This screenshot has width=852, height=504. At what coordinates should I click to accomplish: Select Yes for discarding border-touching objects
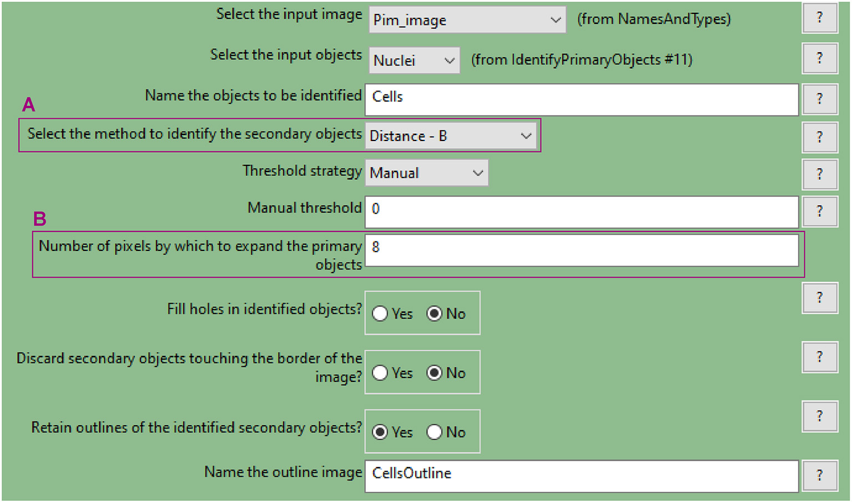click(380, 373)
